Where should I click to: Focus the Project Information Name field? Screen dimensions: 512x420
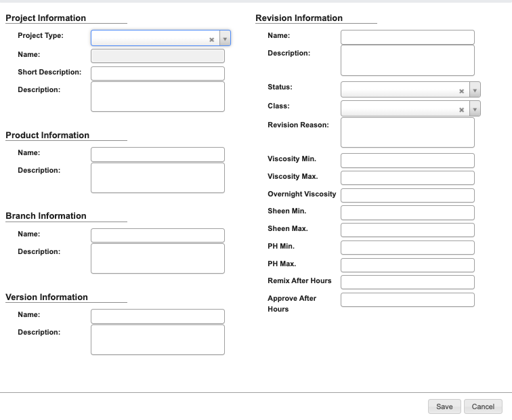[x=158, y=56]
